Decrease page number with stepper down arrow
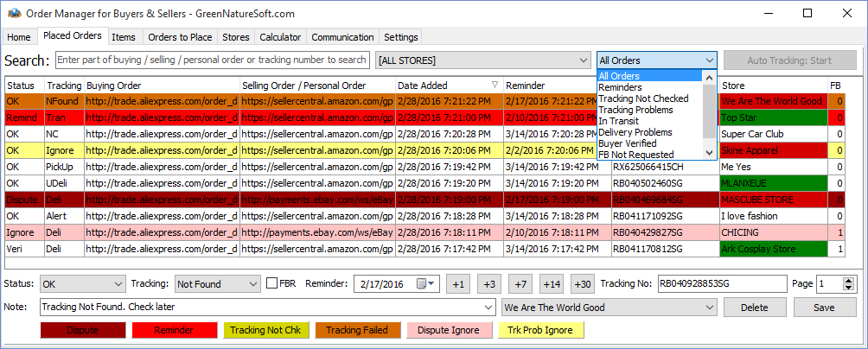This screenshot has width=868, height=349. click(849, 289)
